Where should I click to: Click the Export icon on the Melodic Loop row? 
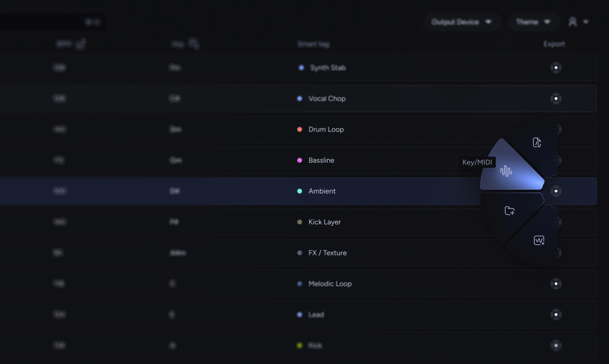click(556, 283)
